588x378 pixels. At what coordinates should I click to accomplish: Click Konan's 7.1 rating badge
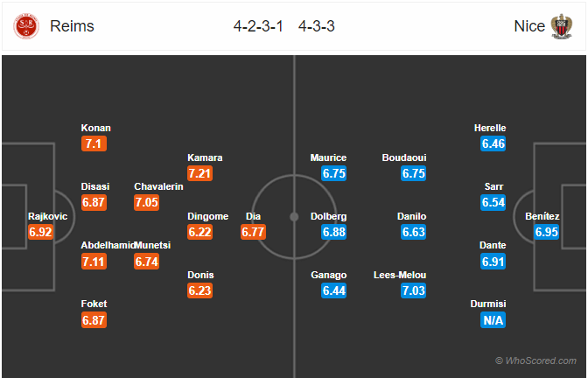point(94,143)
